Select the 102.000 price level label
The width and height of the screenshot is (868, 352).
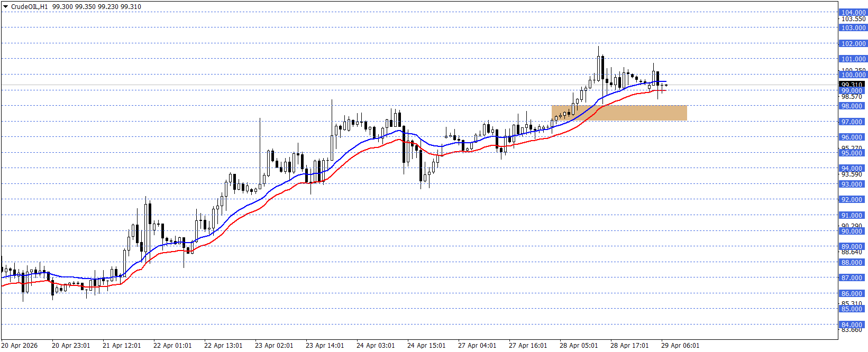click(853, 43)
